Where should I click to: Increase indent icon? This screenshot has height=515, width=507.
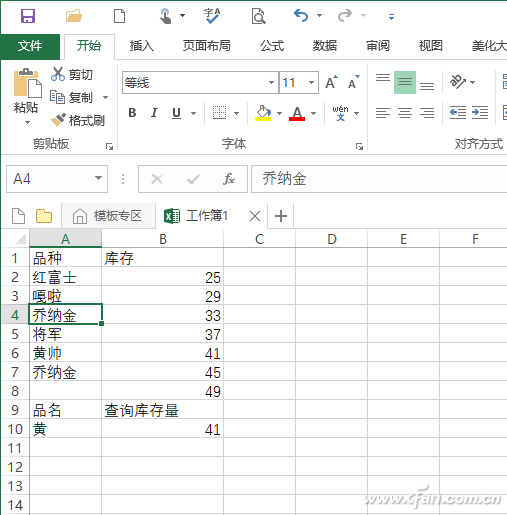tap(480, 113)
